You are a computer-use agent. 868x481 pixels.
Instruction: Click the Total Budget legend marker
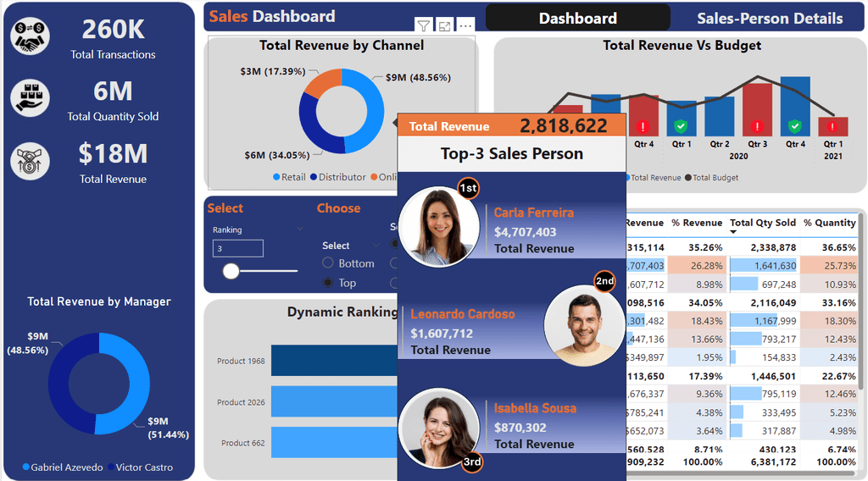click(x=688, y=178)
